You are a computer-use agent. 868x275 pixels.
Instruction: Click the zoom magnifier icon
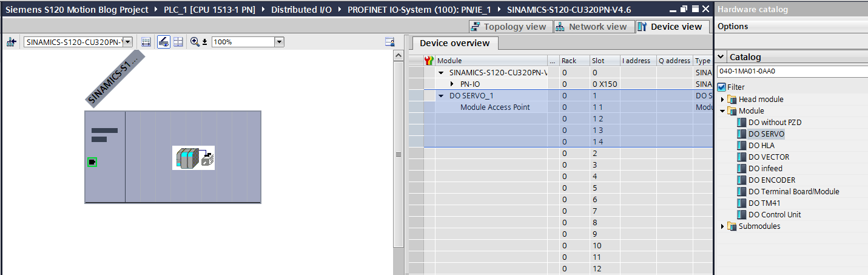195,42
